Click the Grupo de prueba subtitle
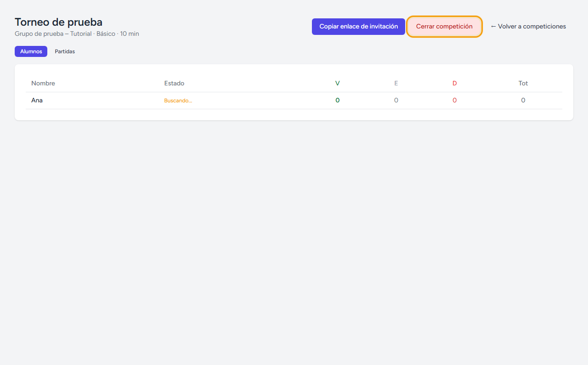Viewport: 588px width, 365px height. pyautogui.click(x=77, y=34)
